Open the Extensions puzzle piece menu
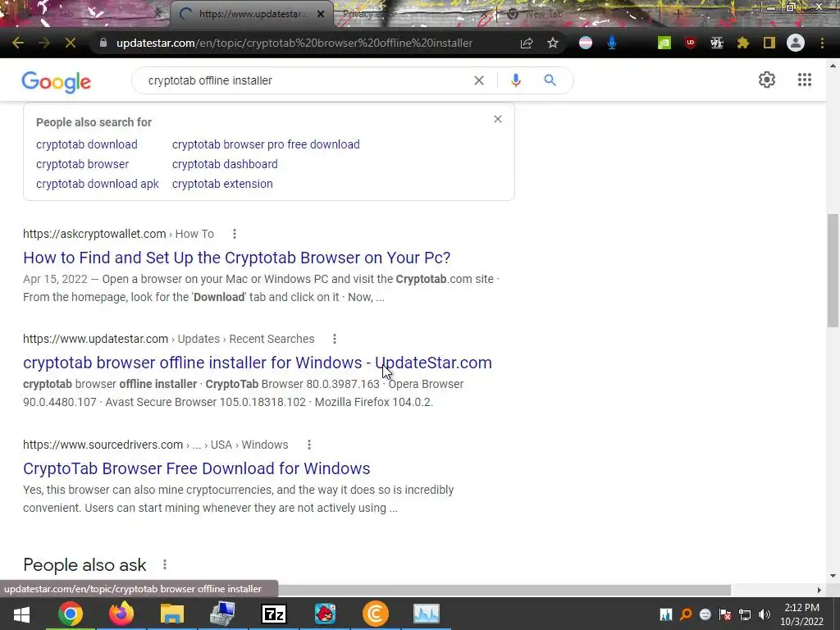 [743, 43]
